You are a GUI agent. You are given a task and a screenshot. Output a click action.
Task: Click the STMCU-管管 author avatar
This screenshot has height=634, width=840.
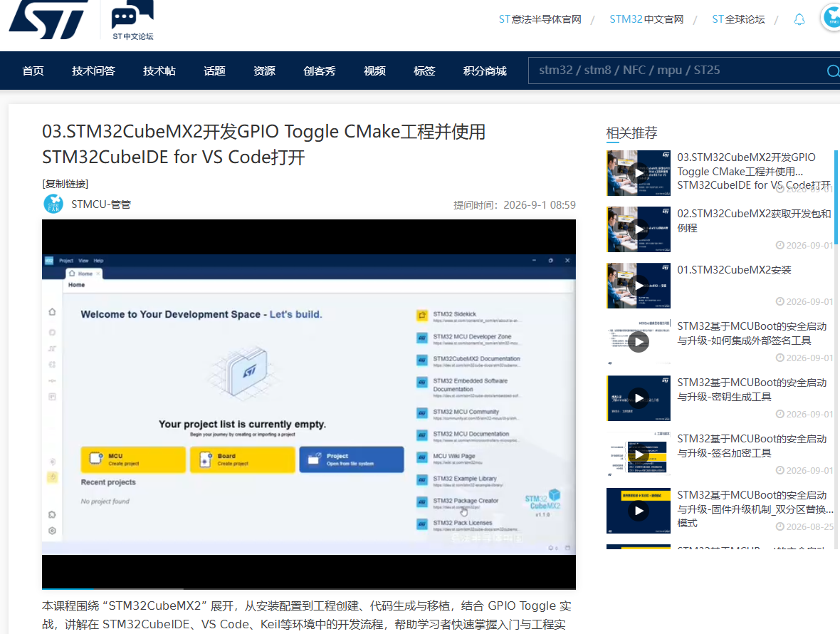click(53, 204)
